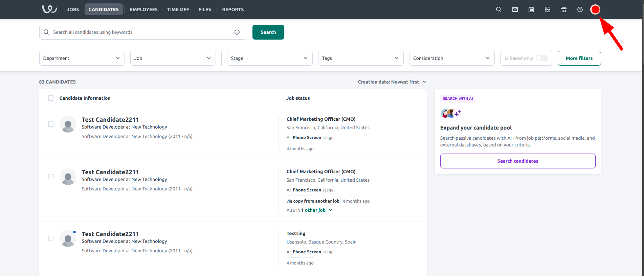
Task: Click the bookmark icon next to Saved only
Action: pyautogui.click(x=507, y=58)
